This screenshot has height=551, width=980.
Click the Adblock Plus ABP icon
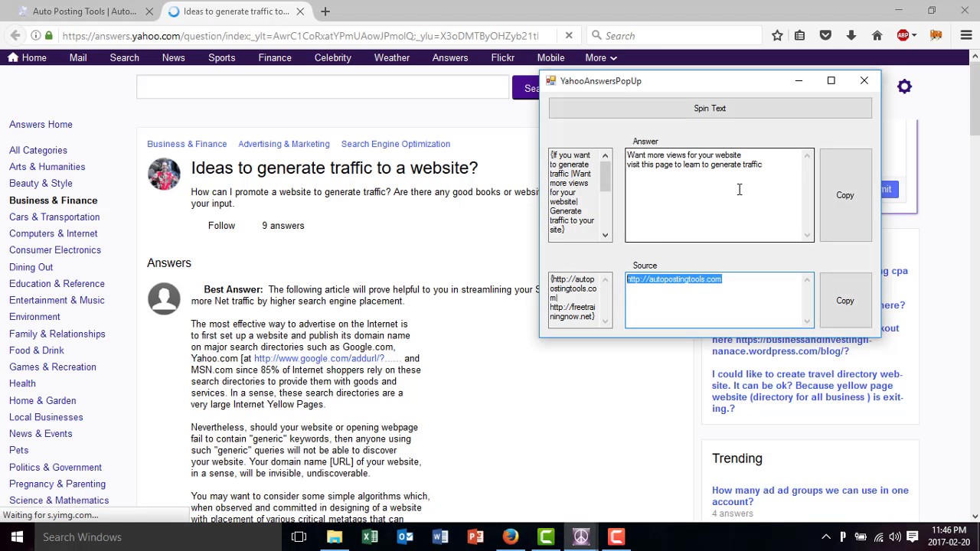click(x=903, y=35)
